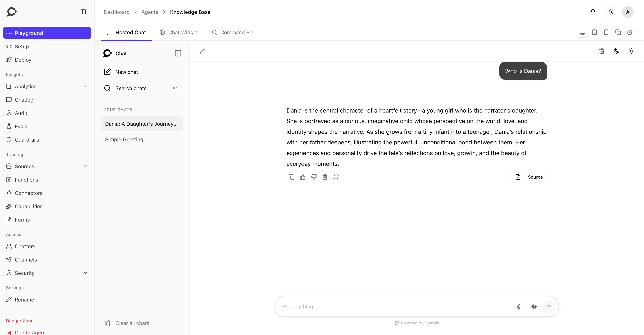The width and height of the screenshot is (644, 335).
Task: Open Search chats
Action: (x=142, y=88)
